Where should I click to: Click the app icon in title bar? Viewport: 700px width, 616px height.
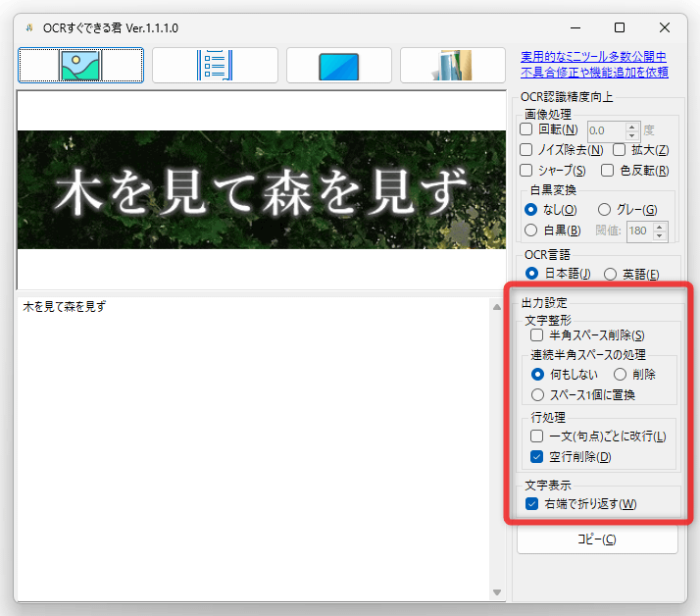[x=29, y=28]
